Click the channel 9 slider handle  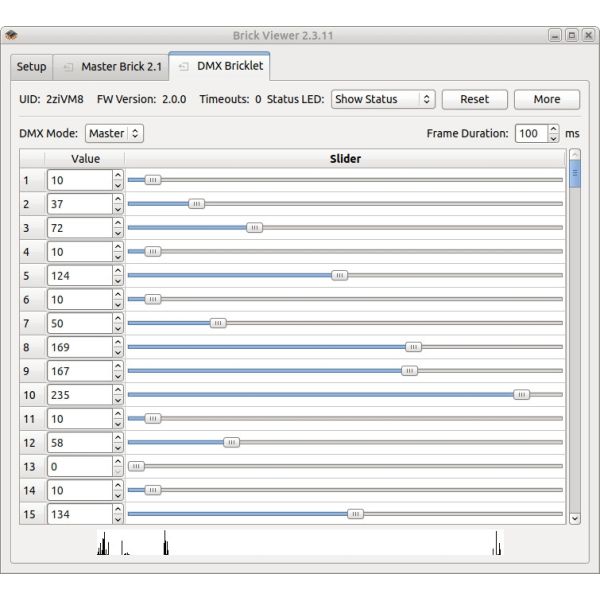409,370
